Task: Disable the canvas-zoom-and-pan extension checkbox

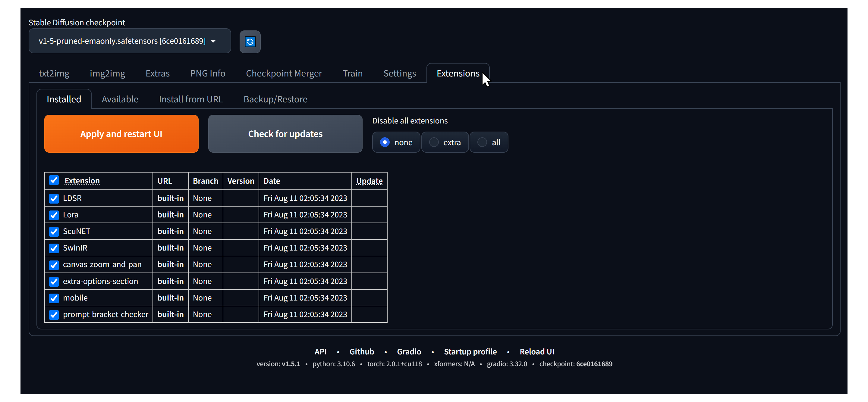Action: pyautogui.click(x=54, y=265)
